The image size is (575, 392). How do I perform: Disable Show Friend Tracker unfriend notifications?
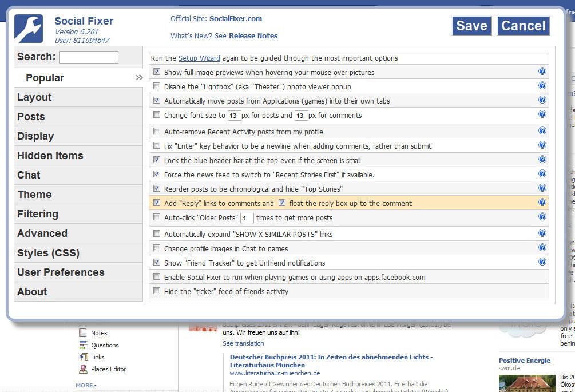[x=156, y=262]
